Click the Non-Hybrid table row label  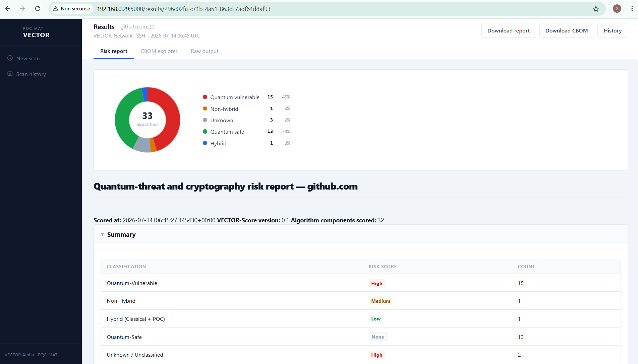point(121,301)
